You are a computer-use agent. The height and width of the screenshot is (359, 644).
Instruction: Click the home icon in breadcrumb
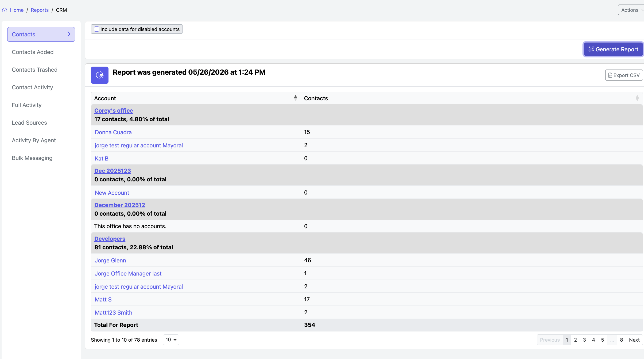(x=4, y=10)
